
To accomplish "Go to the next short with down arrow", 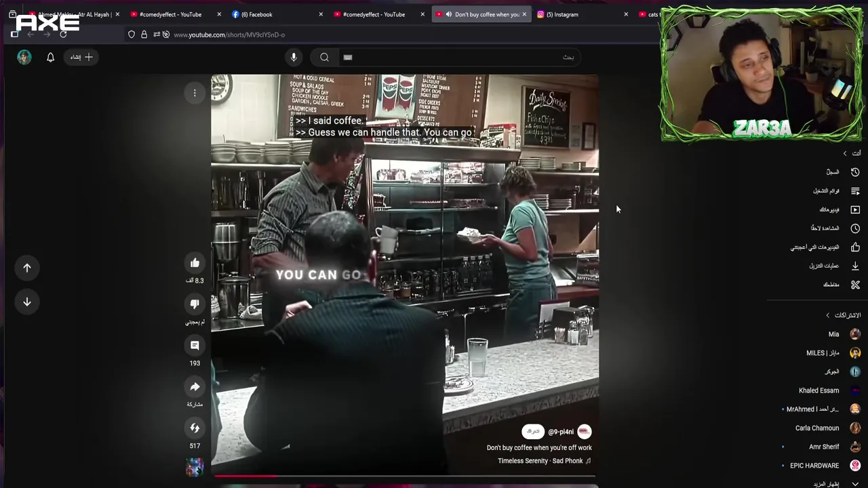I will point(27,302).
